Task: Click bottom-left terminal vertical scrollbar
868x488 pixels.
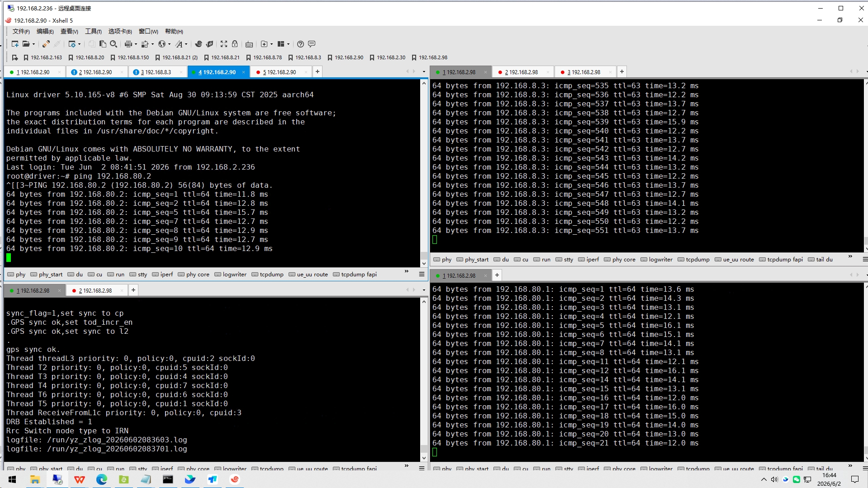Action: point(424,380)
